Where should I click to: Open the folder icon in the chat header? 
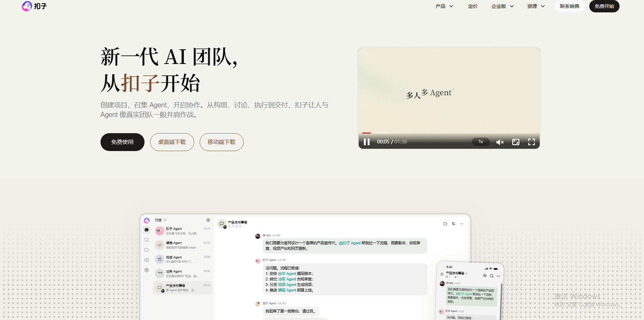point(445,224)
